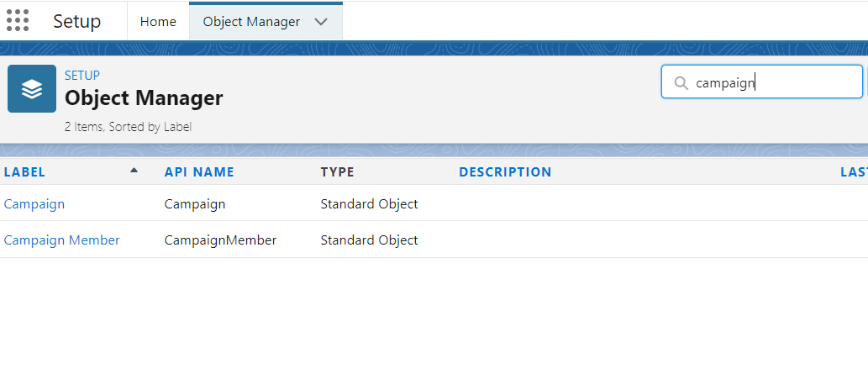868x374 pixels.
Task: Open the Campaign Member object link
Action: [x=61, y=240]
